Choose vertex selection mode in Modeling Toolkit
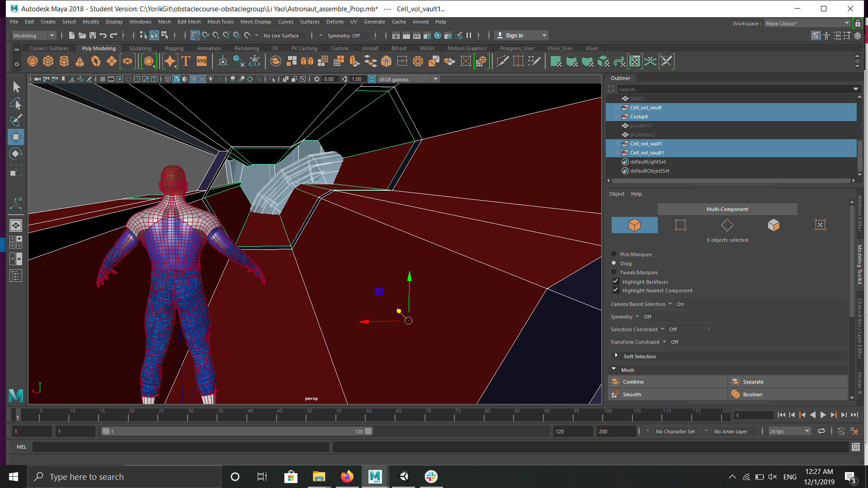 tap(680, 225)
